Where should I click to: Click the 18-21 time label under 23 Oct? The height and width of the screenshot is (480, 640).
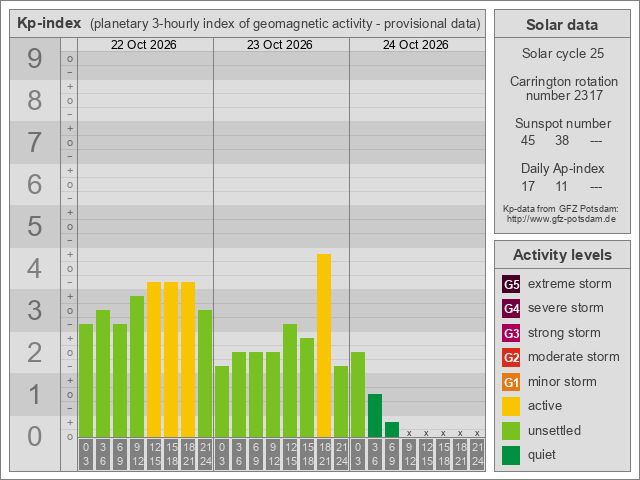[x=324, y=454]
